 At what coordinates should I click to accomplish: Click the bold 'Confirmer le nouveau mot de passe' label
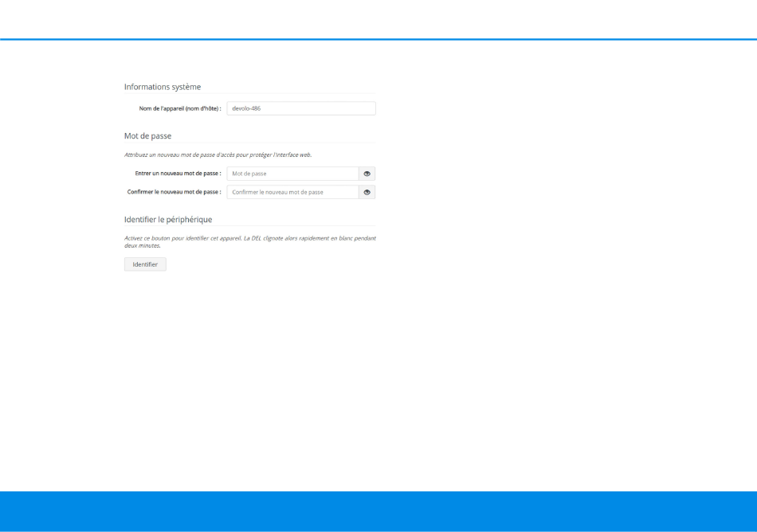pos(174,192)
